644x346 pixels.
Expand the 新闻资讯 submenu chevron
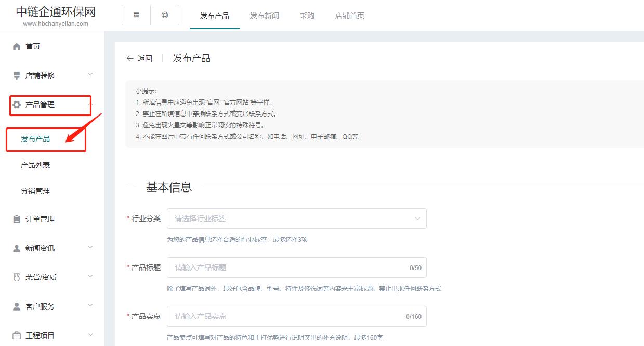click(90, 248)
